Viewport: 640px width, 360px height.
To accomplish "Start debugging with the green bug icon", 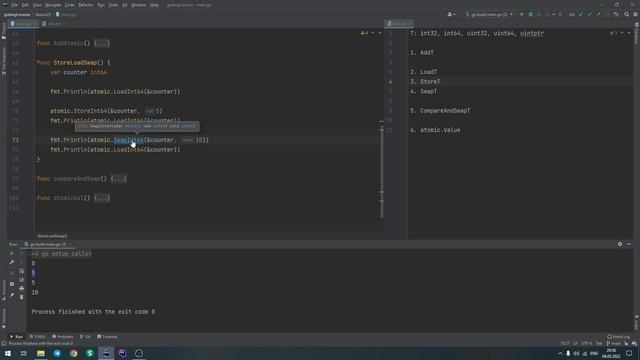I will (531, 14).
